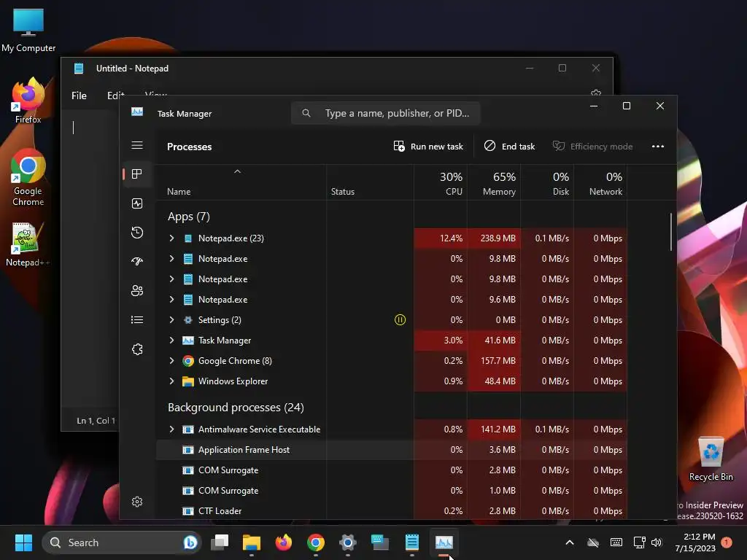Select COM Surrogate row using 2.8 MB
The image size is (747, 560).
pos(391,470)
